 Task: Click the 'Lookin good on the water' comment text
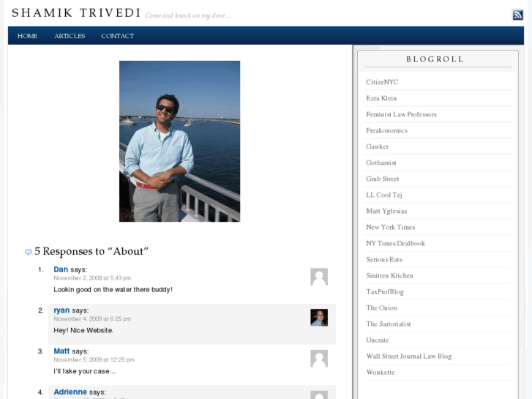[113, 290]
